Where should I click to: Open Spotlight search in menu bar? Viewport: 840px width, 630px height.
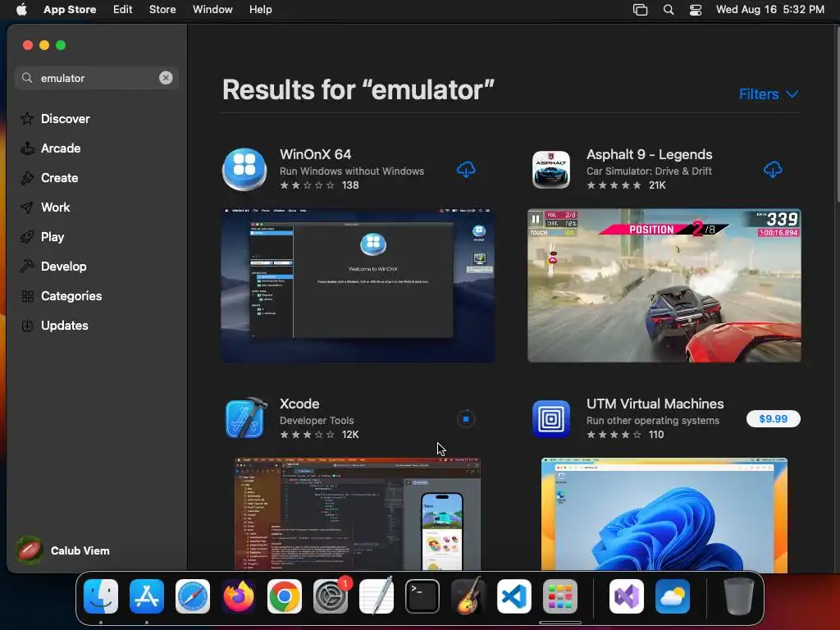[668, 9]
